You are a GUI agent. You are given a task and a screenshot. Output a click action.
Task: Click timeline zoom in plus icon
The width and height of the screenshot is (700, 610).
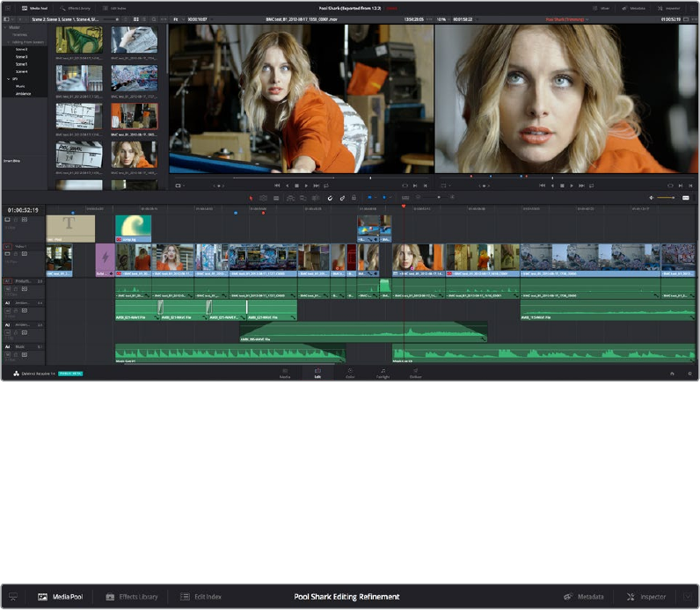pyautogui.click(x=452, y=197)
